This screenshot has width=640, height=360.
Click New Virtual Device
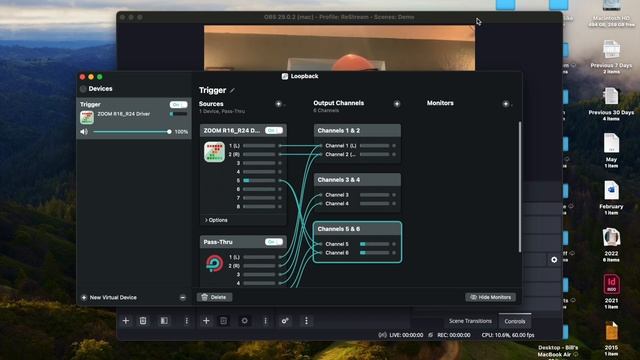coord(113,298)
